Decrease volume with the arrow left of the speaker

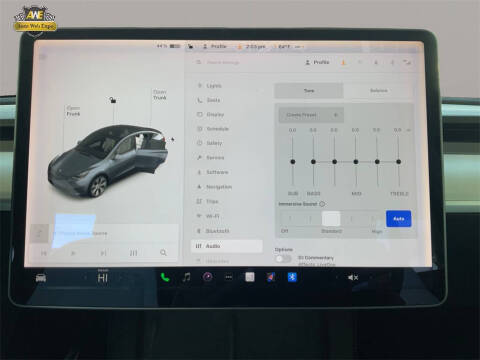(336, 277)
